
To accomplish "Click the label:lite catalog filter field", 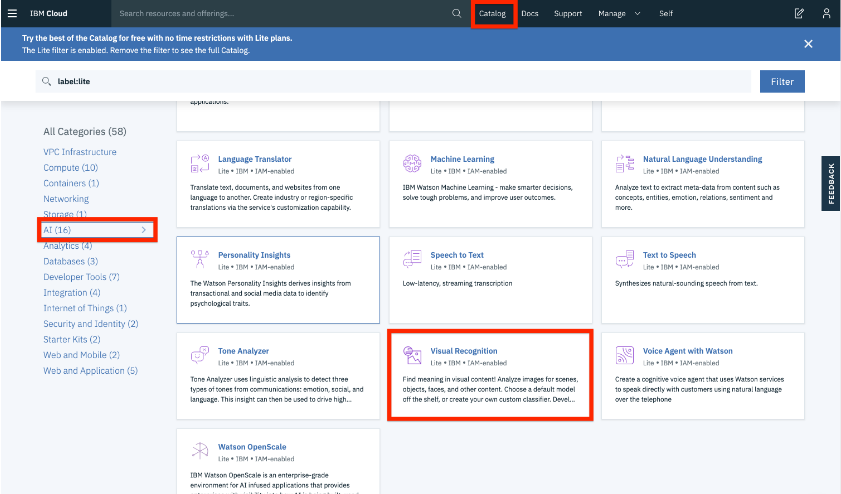I will [393, 82].
